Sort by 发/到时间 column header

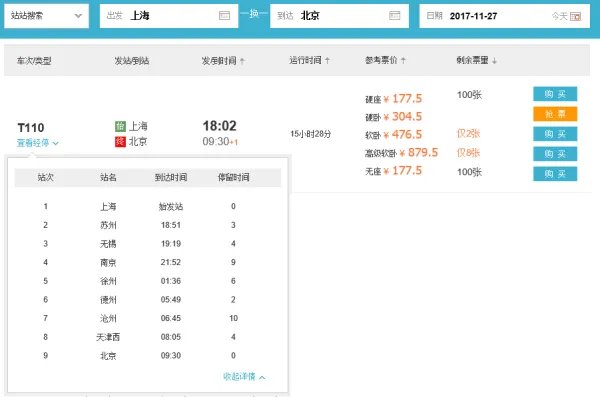223,61
